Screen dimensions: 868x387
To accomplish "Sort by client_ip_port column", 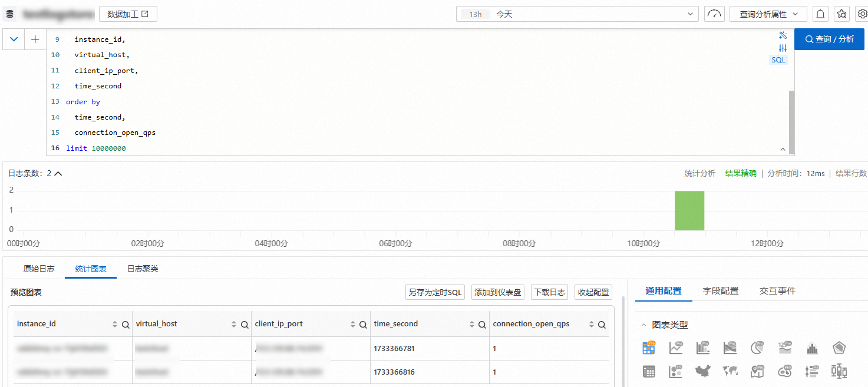I will 353,325.
